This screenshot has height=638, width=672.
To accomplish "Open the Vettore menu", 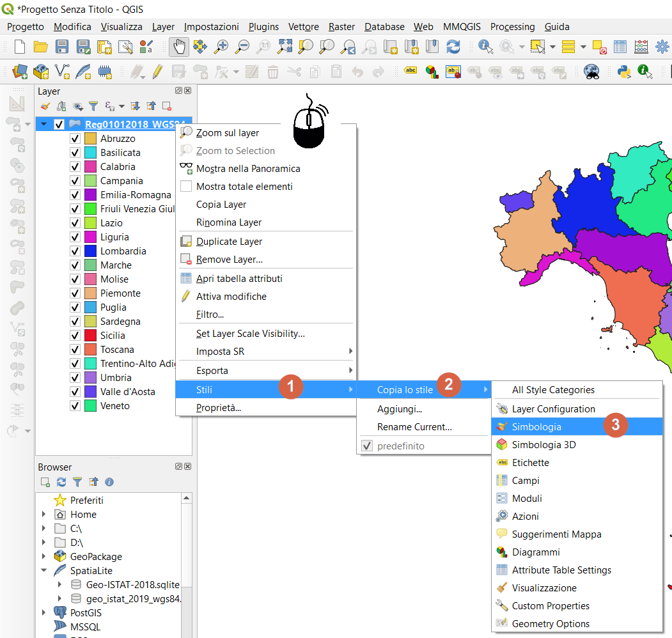I will coord(303,27).
